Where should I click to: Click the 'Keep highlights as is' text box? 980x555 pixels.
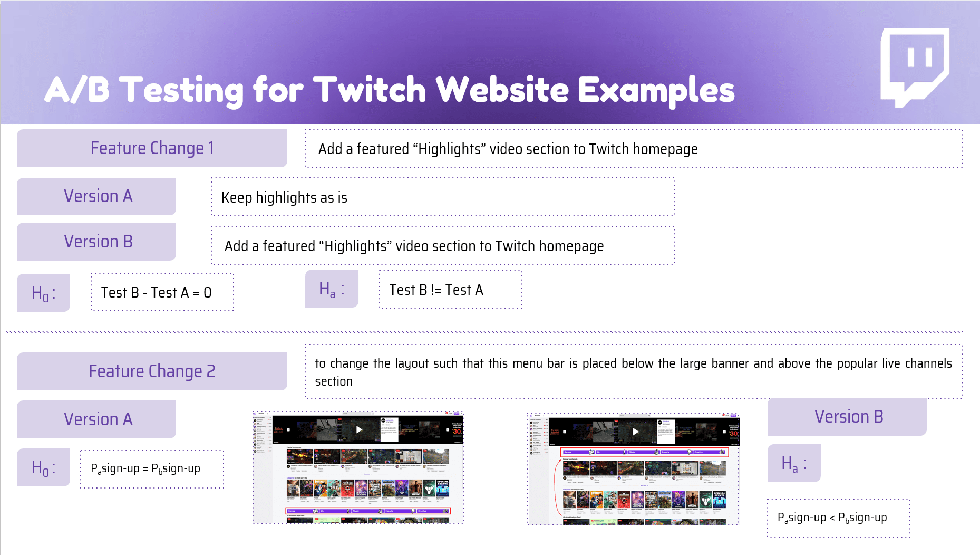pyautogui.click(x=442, y=197)
